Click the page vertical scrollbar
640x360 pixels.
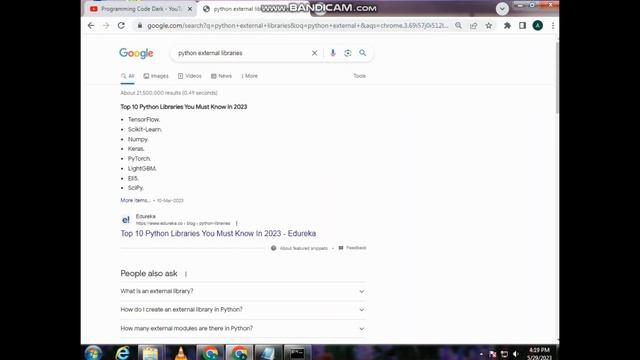coord(557,78)
